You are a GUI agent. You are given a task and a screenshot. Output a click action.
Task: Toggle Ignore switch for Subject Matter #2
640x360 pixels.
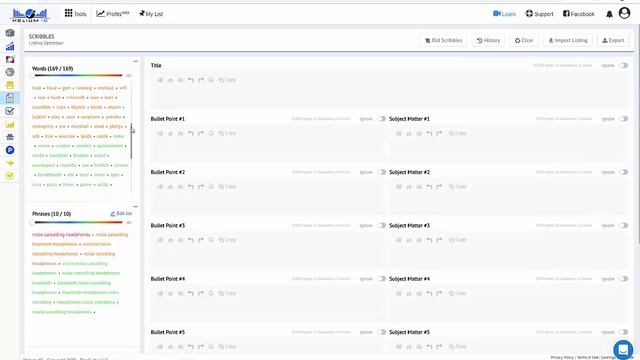click(623, 172)
